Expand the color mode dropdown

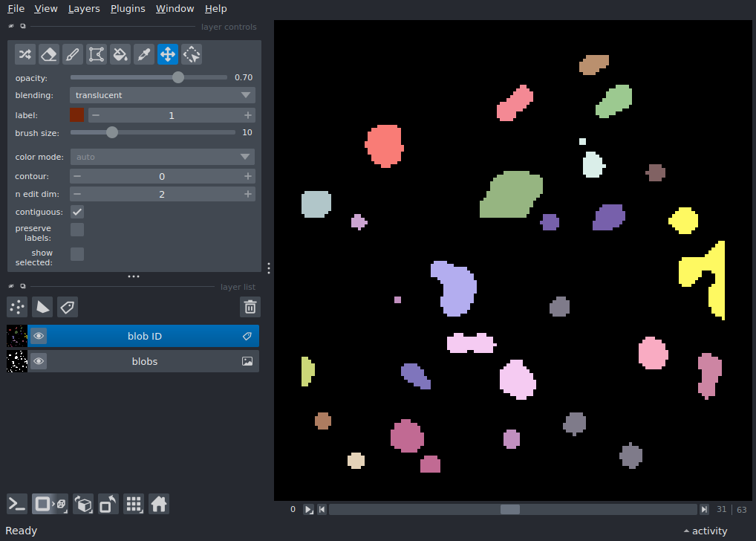point(163,157)
